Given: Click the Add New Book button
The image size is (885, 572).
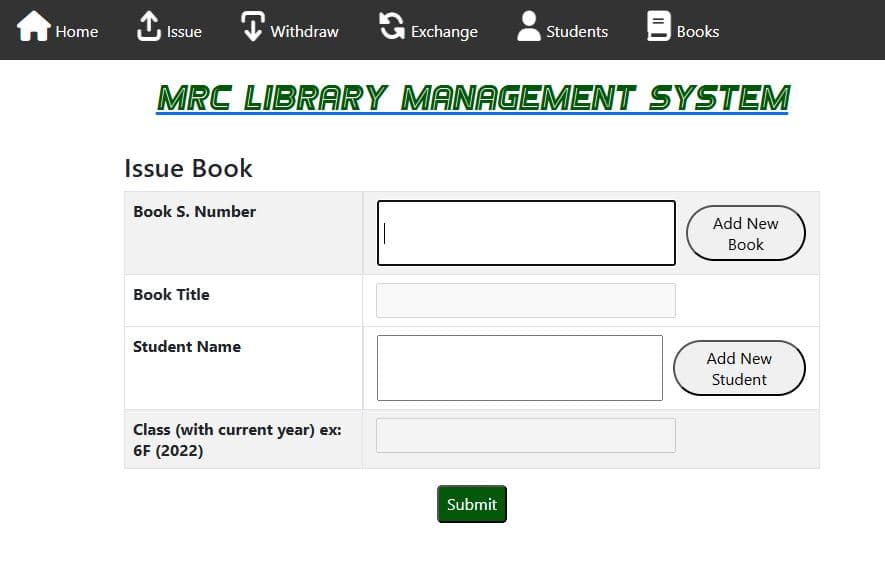Looking at the screenshot, I should pyautogui.click(x=746, y=233).
